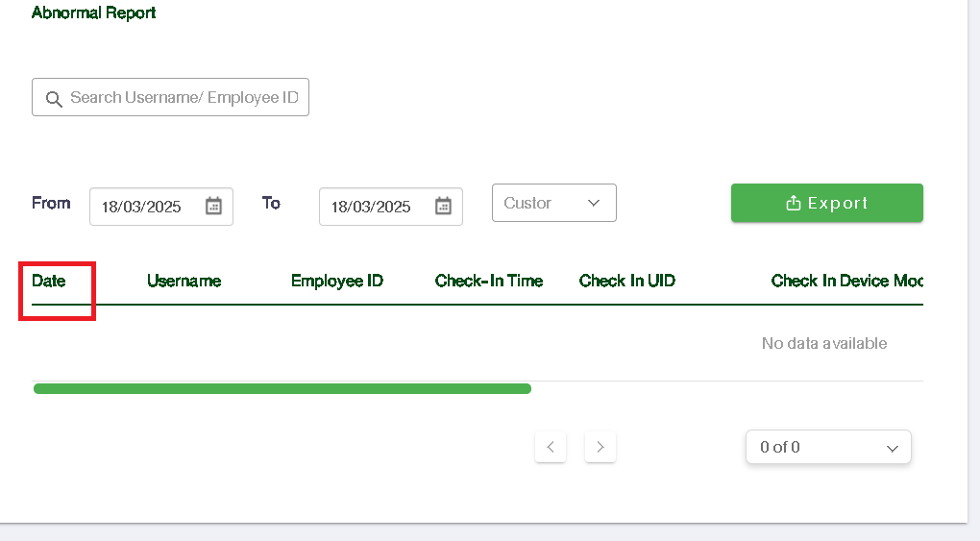The image size is (980, 541).
Task: Sort by the Username column header
Action: point(184,281)
